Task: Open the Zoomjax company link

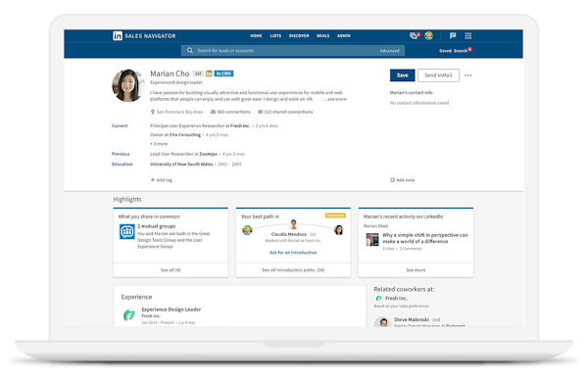Action: pyautogui.click(x=208, y=154)
